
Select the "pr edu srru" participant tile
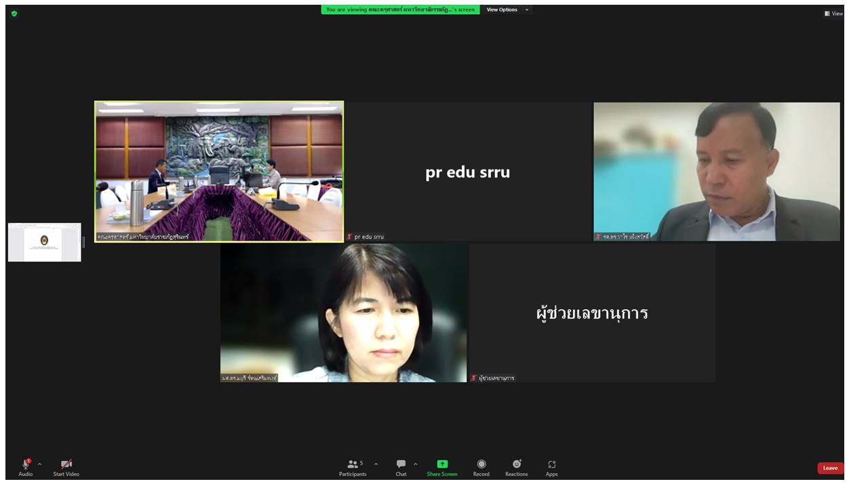click(468, 171)
